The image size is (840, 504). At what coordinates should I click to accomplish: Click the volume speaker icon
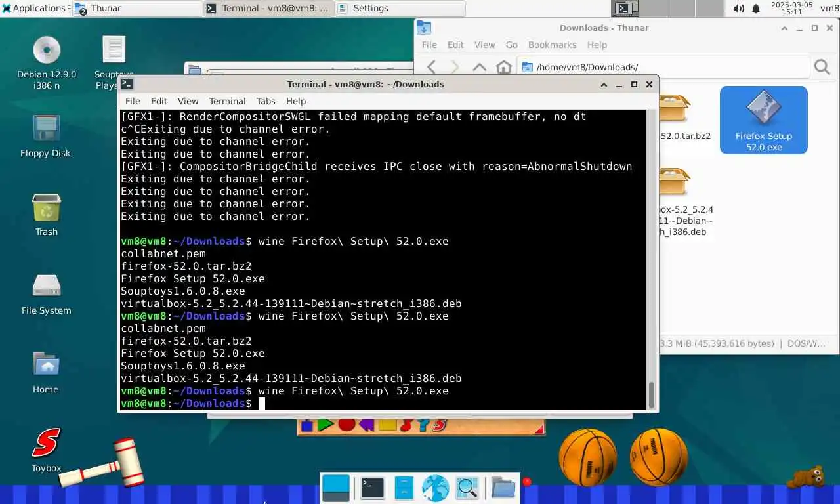tap(738, 9)
